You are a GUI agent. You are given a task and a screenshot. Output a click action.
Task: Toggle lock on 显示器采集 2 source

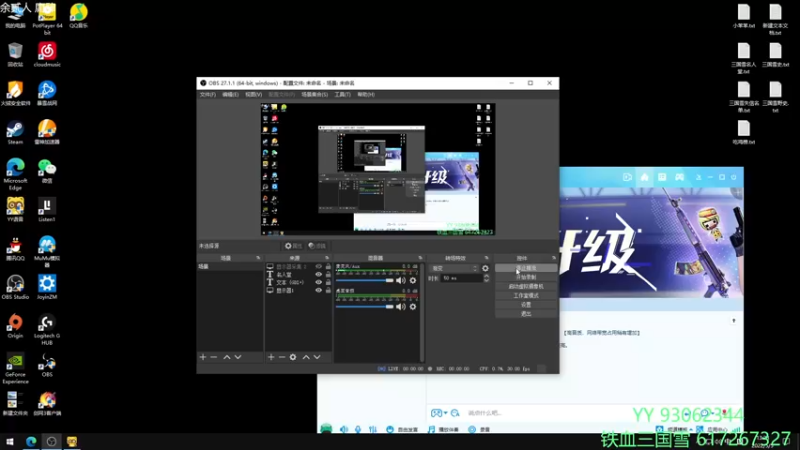[328, 266]
